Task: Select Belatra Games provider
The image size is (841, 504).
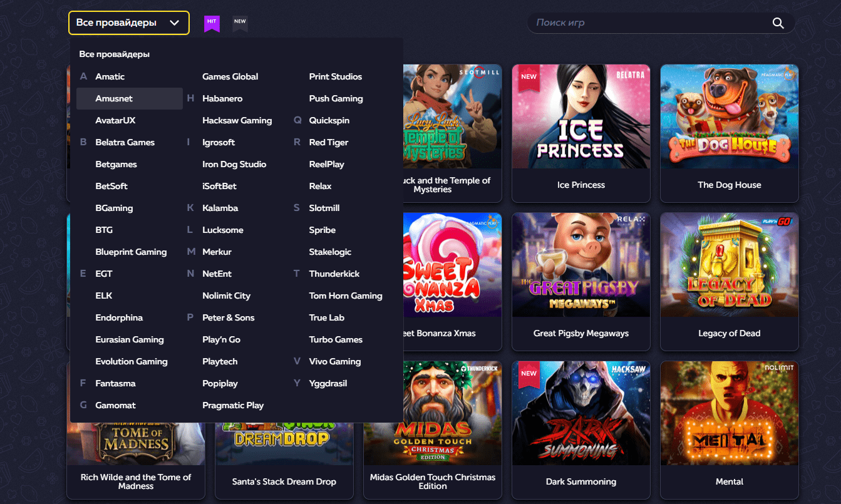Action: 125,142
